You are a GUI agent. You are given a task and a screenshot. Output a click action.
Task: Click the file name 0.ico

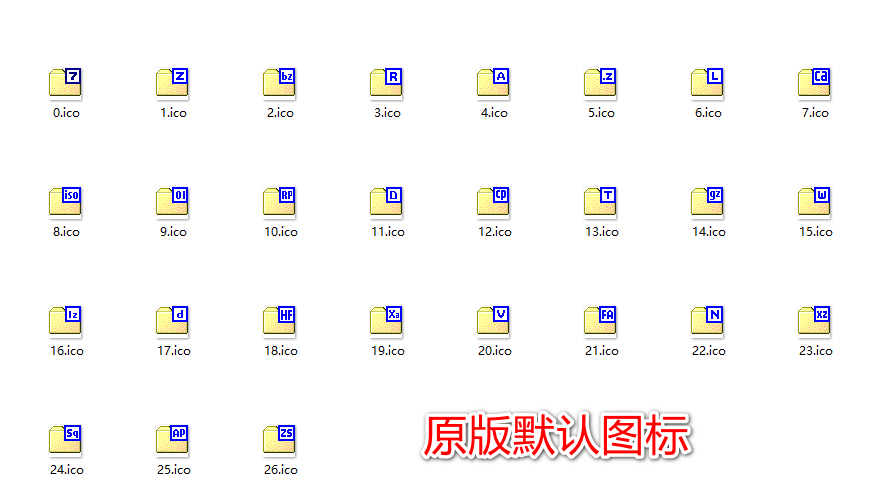66,113
